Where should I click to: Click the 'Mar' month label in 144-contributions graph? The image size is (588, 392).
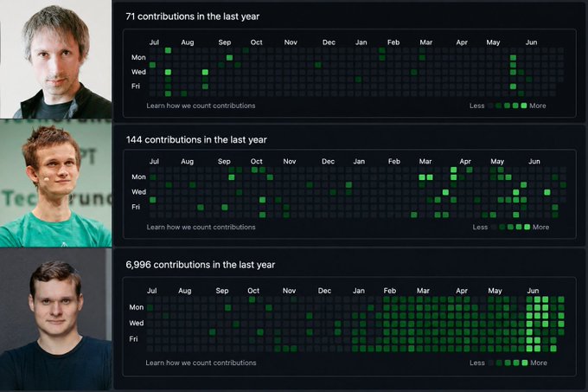(x=425, y=161)
